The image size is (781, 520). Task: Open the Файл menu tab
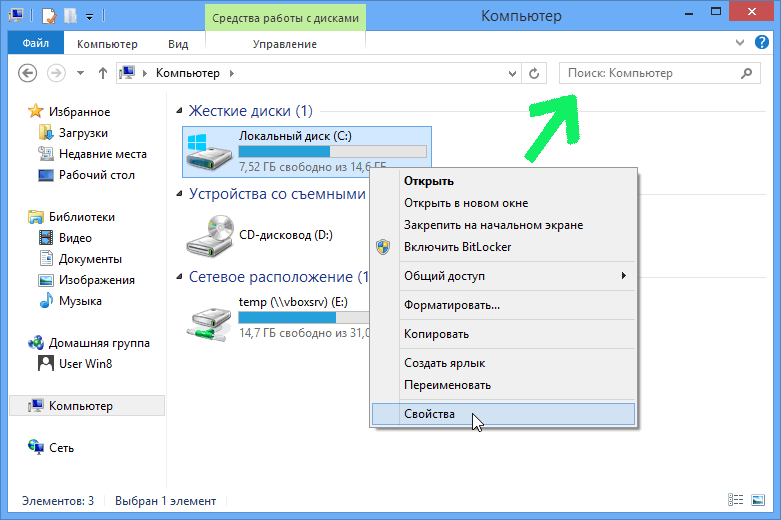[35, 43]
